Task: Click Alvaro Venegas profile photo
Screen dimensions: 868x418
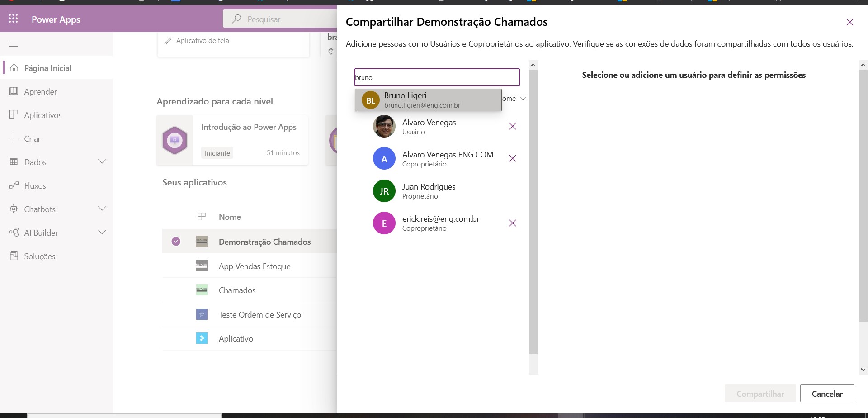Action: click(x=384, y=126)
